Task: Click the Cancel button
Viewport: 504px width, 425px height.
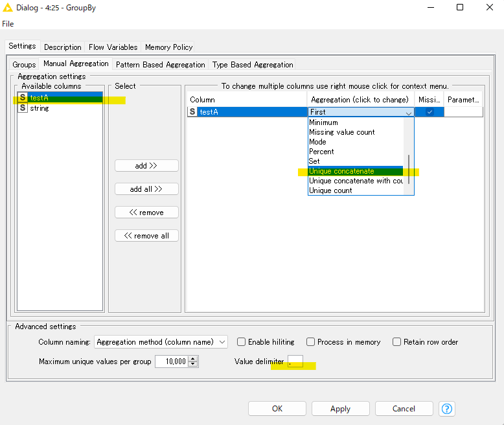Action: [x=404, y=409]
